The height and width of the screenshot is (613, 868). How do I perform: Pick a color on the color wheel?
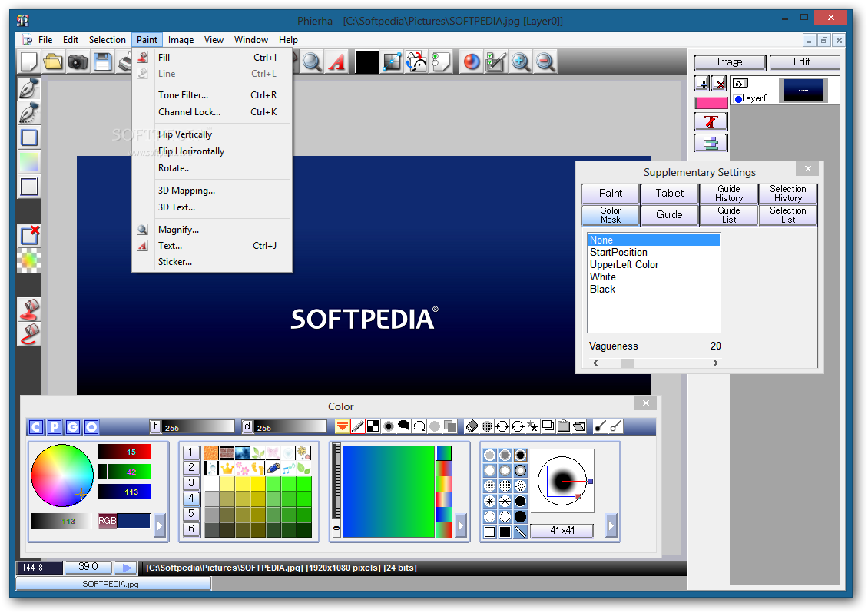coord(62,475)
